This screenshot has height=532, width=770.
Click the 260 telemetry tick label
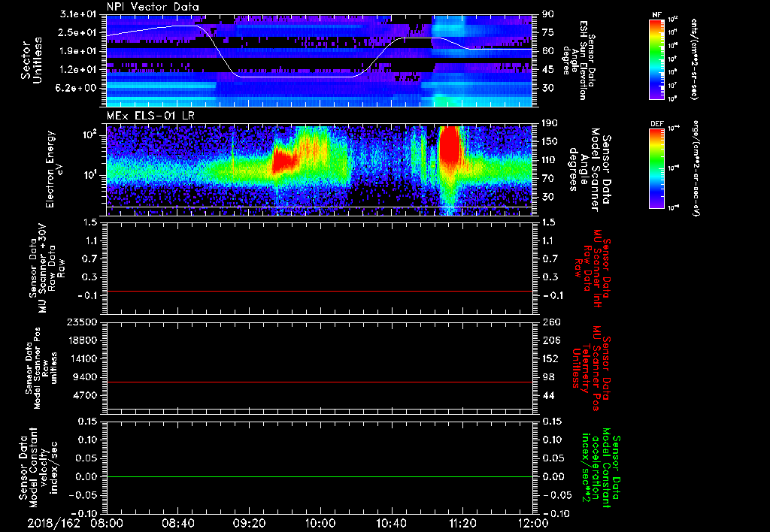click(551, 322)
